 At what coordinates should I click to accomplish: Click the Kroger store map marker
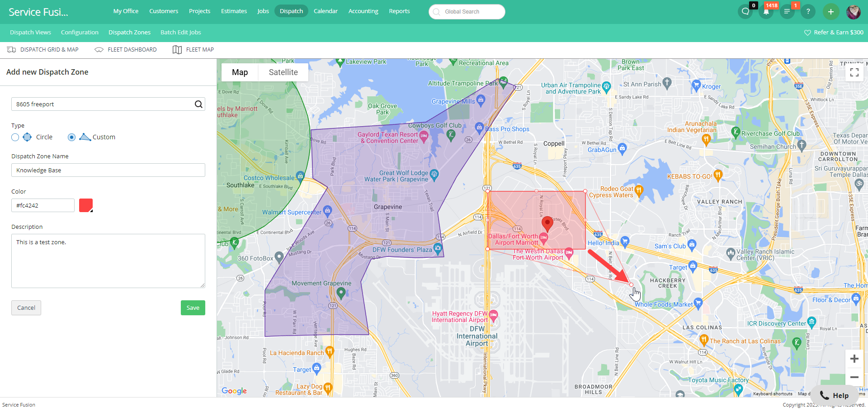point(696,85)
